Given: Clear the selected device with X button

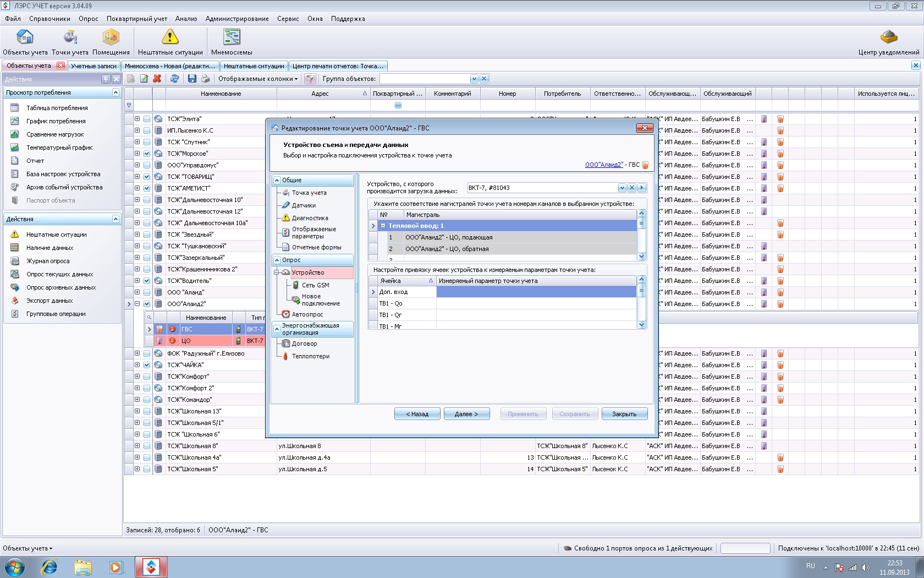Looking at the screenshot, I should click(x=632, y=188).
